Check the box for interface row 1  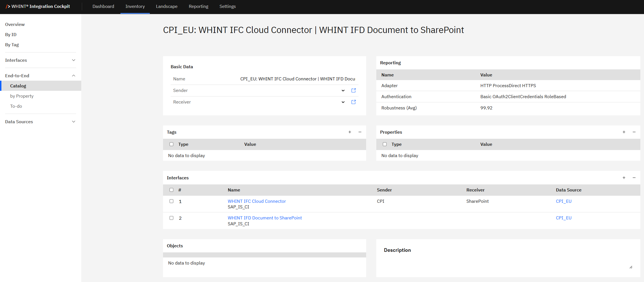172,201
